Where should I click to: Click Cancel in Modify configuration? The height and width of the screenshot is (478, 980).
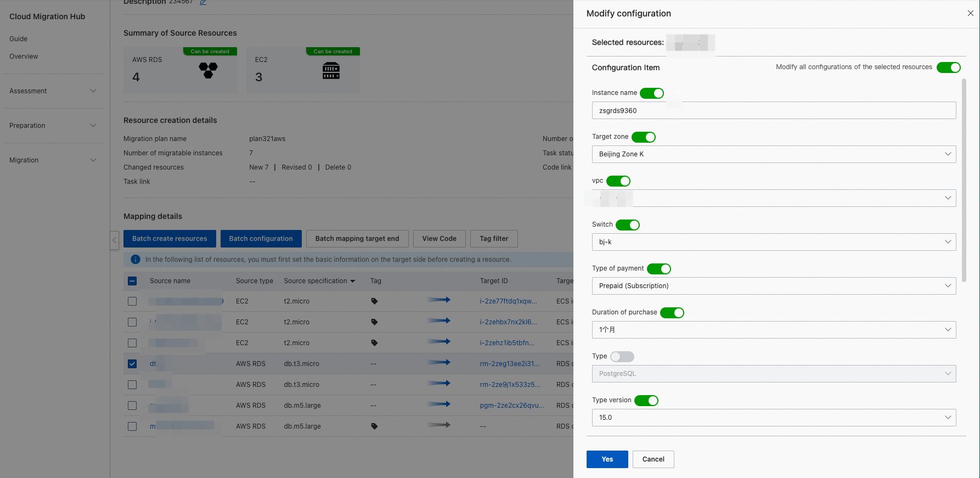click(653, 459)
